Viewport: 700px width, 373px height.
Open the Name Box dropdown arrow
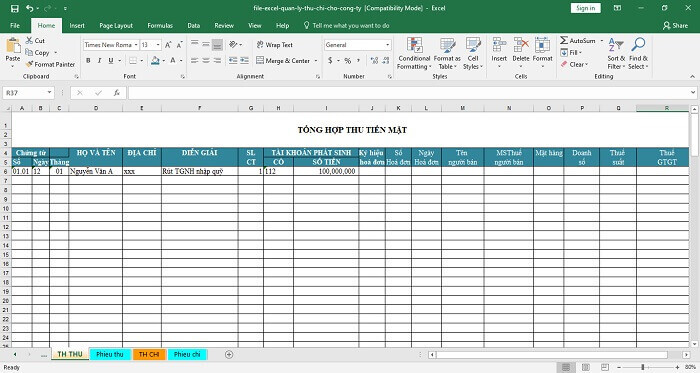point(49,93)
